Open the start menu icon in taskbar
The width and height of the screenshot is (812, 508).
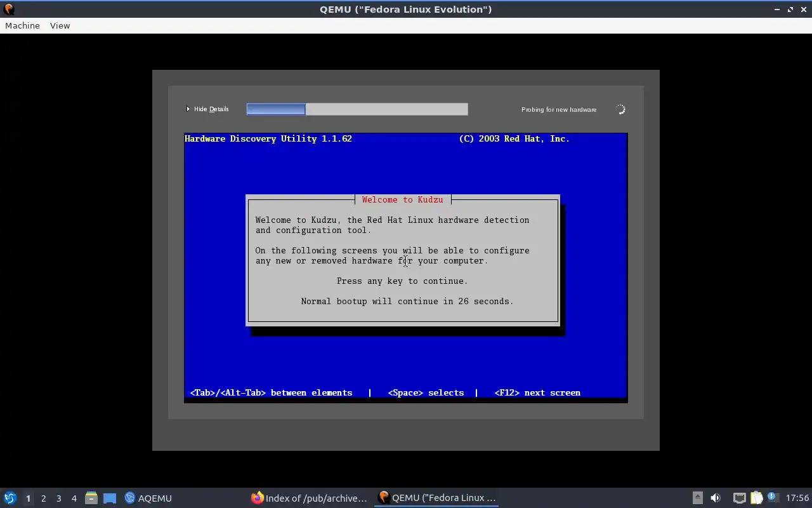click(10, 498)
